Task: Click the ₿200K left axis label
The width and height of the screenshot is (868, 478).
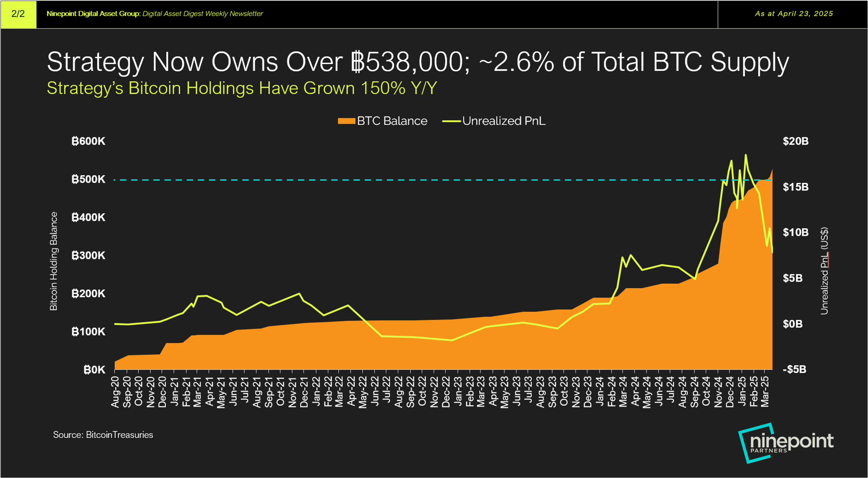Action: [88, 294]
